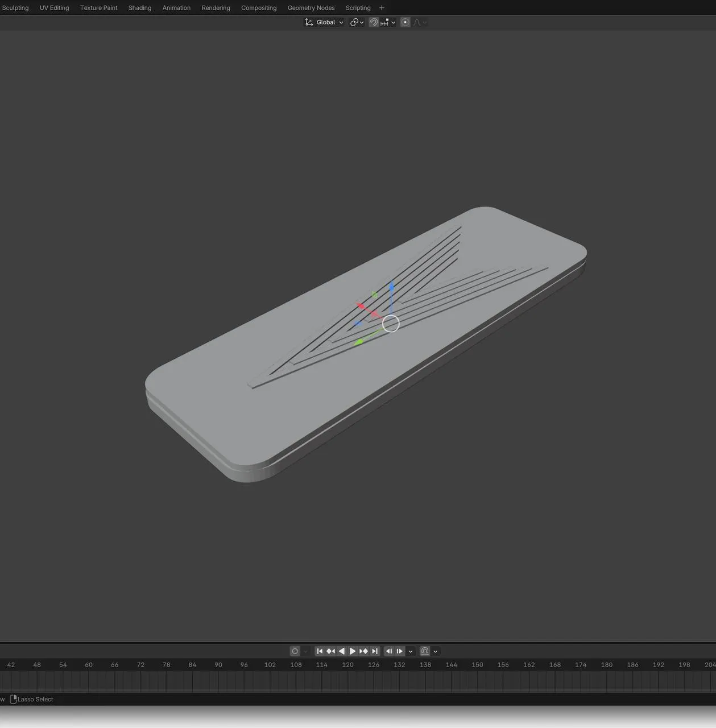Open the pivot point selector
Screen dimensions: 716x728
pos(357,22)
